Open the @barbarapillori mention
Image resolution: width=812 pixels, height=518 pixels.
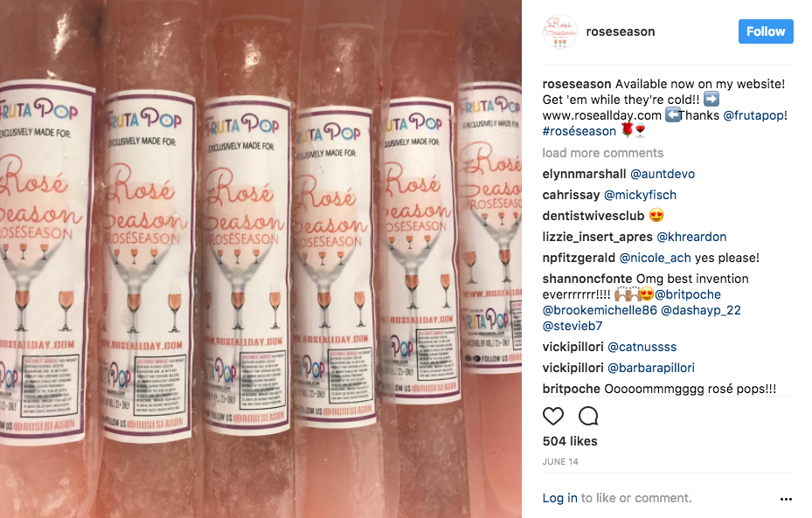(x=650, y=368)
